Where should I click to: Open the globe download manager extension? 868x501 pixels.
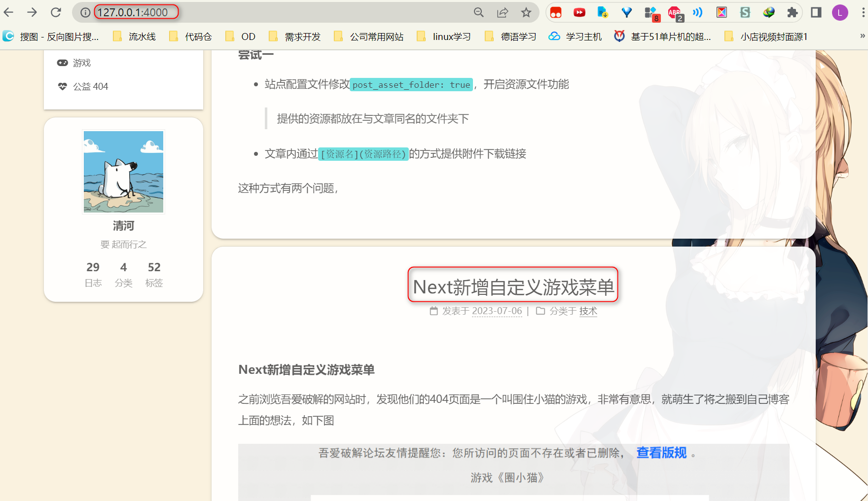(x=769, y=12)
